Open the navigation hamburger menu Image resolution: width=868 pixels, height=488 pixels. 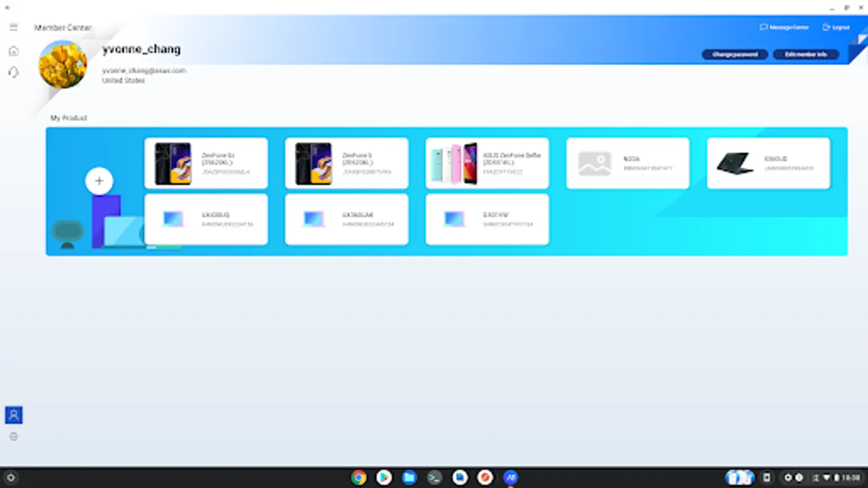(x=14, y=27)
